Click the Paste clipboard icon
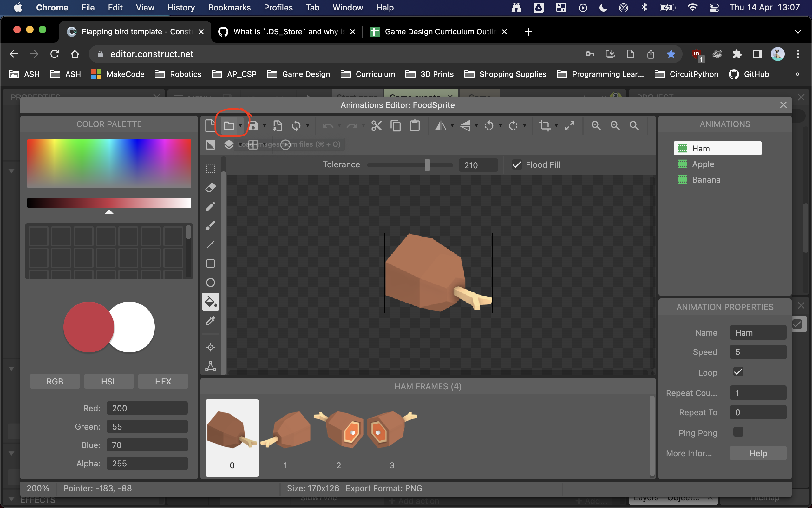The width and height of the screenshot is (812, 508). [415, 126]
